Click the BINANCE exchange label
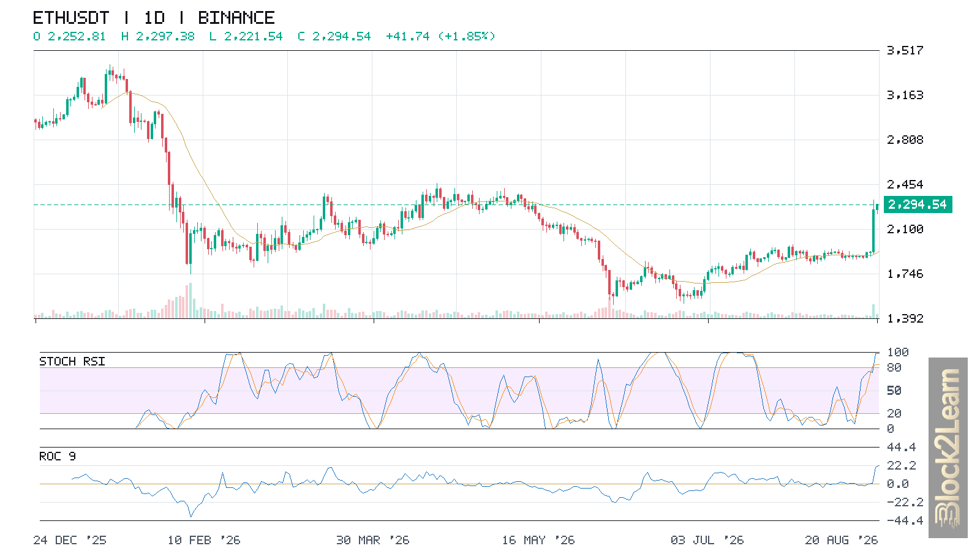980x551 pixels. (x=236, y=18)
